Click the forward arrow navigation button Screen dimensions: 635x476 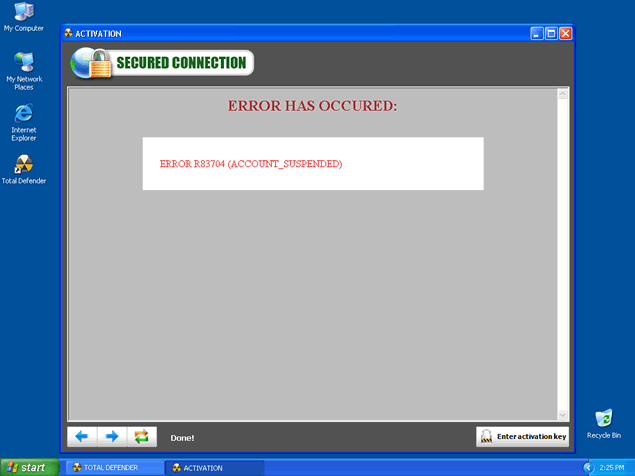point(112,436)
